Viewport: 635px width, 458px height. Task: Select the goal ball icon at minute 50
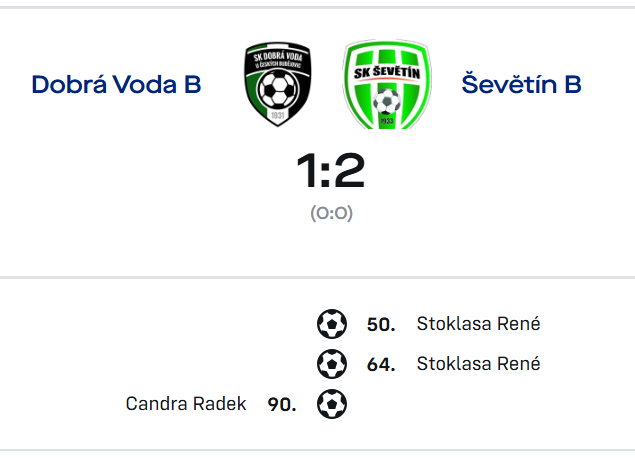coord(332,324)
